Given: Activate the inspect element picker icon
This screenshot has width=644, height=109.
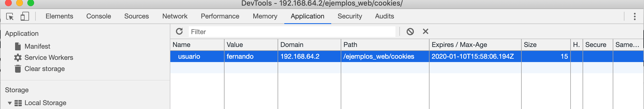Looking at the screenshot, I should pyautogui.click(x=10, y=16).
